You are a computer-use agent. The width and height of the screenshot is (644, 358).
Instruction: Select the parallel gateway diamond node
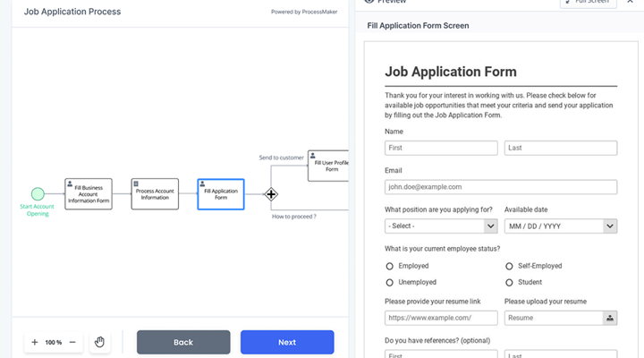[271, 194]
